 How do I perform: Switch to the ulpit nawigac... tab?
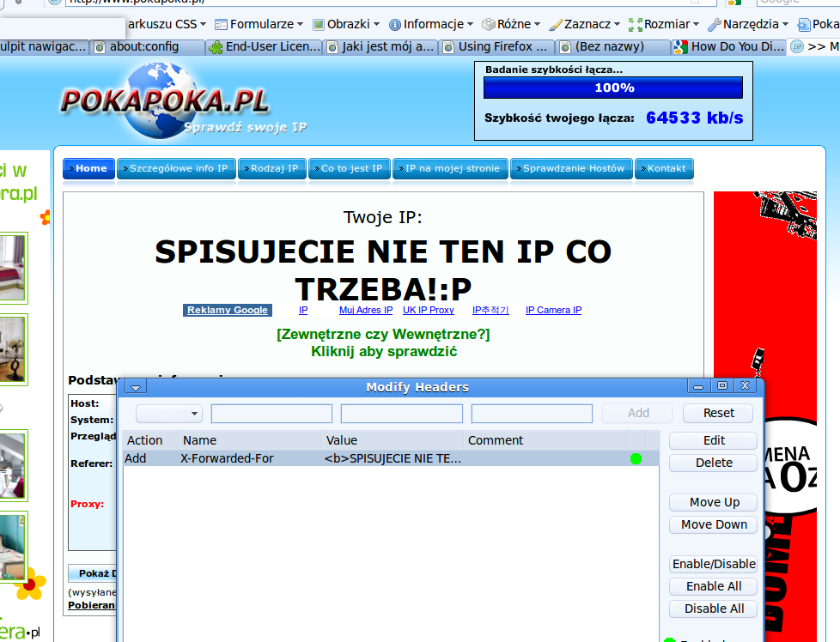pyautogui.click(x=44, y=47)
